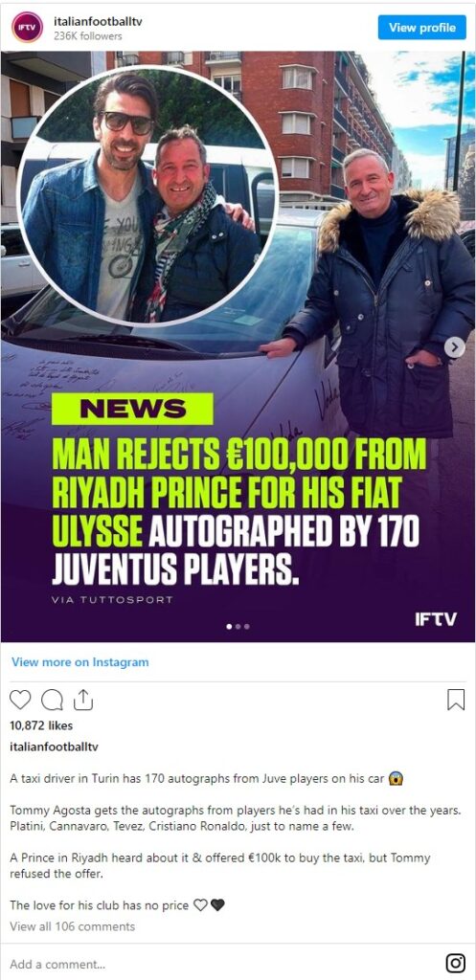The image size is (476, 980).
Task: Click the IFTV profile avatar
Action: (x=27, y=28)
